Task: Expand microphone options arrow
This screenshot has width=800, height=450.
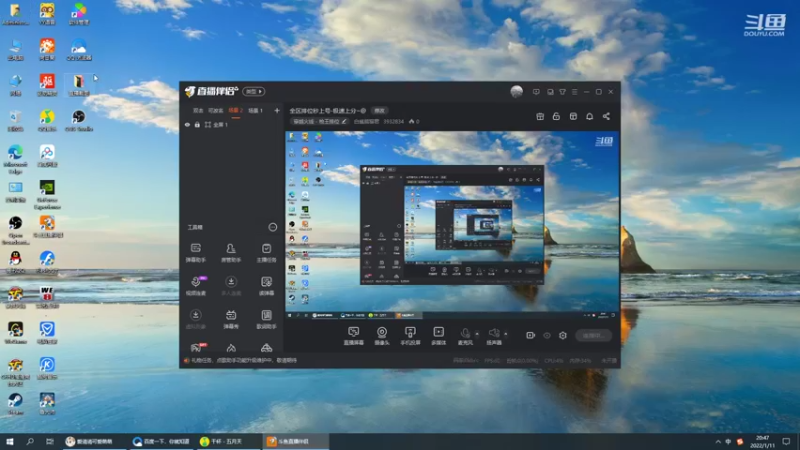Action: pos(477,334)
